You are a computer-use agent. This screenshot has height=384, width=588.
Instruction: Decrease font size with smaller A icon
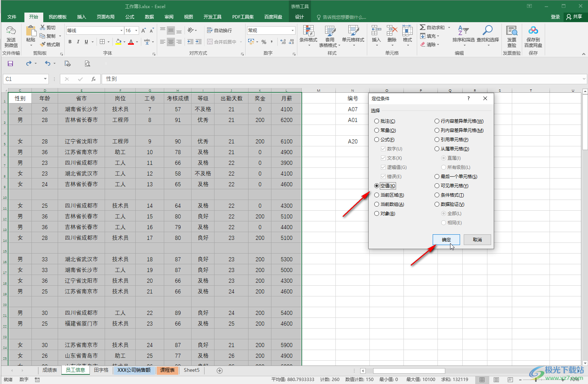pyautogui.click(x=152, y=30)
